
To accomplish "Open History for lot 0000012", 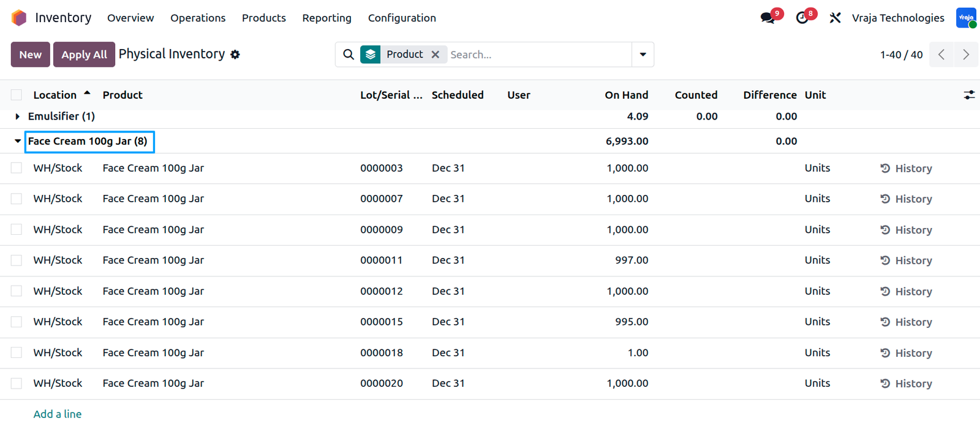I will pos(906,292).
